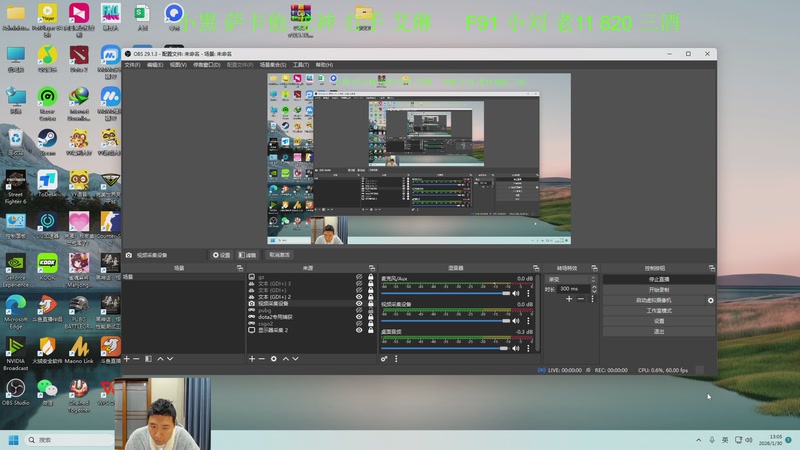The height and width of the screenshot is (450, 800).
Task: Open scene filters icon in Scenes toolbar
Action: [x=148, y=359]
